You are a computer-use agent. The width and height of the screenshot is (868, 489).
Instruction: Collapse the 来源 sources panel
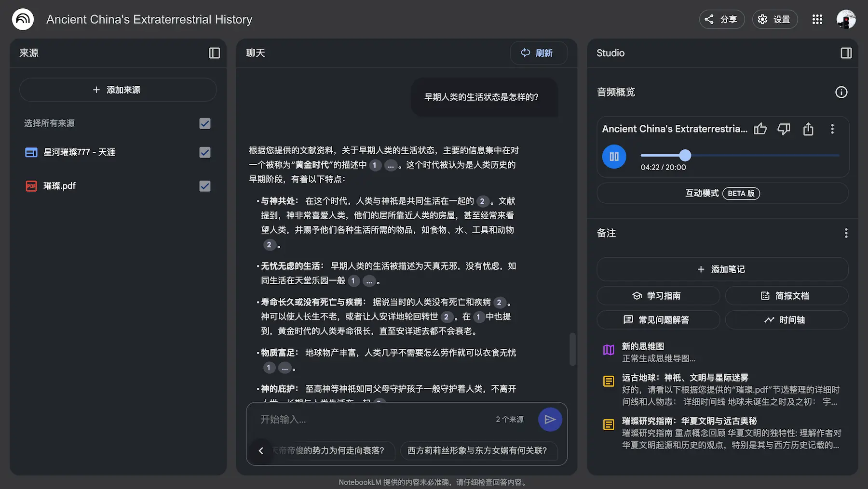[x=214, y=53]
